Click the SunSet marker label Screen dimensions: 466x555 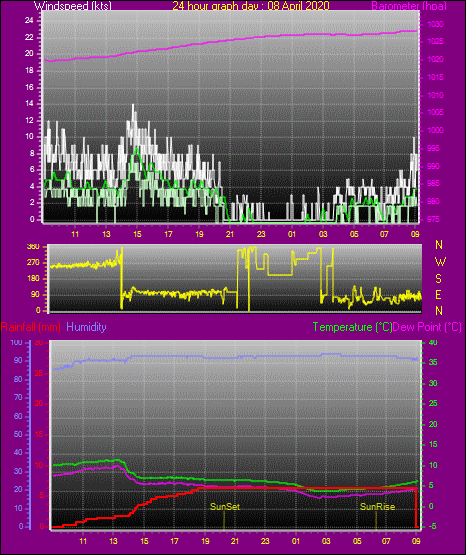pos(225,507)
